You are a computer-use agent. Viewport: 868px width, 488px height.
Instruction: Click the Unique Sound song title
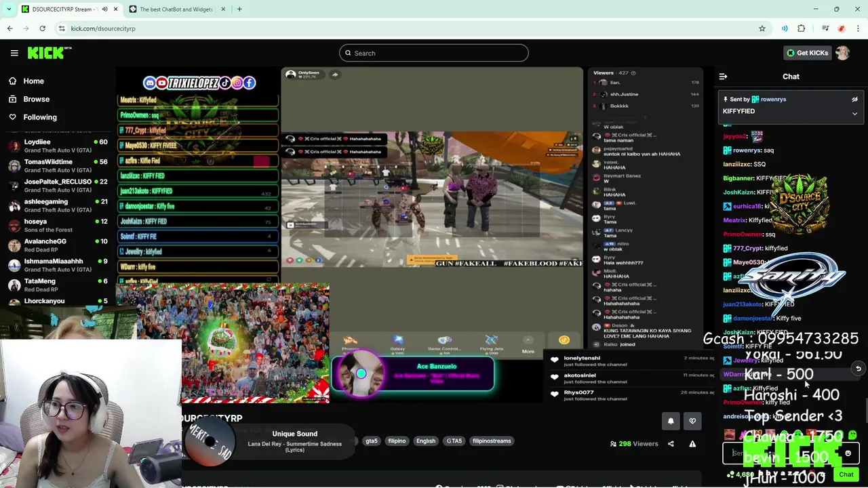coord(294,434)
